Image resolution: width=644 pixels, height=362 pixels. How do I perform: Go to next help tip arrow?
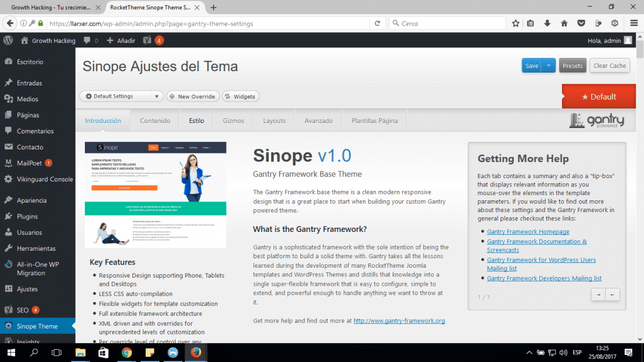[x=598, y=295]
